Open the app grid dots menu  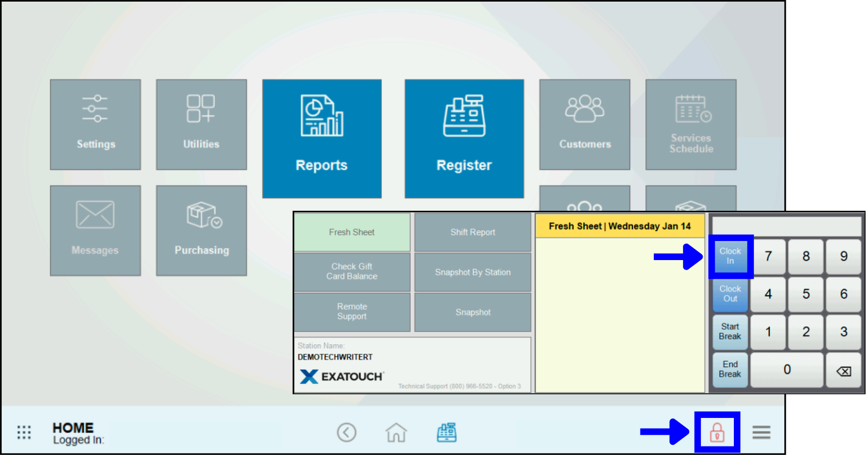point(24,432)
